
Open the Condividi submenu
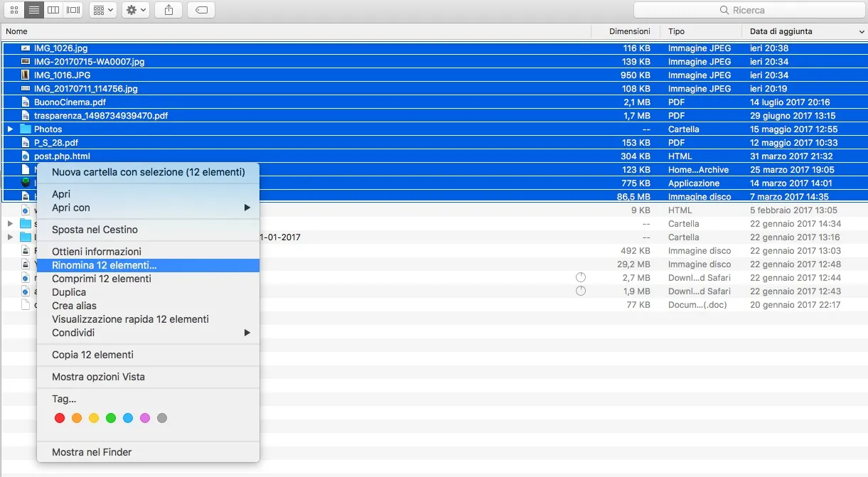pyautogui.click(x=148, y=333)
